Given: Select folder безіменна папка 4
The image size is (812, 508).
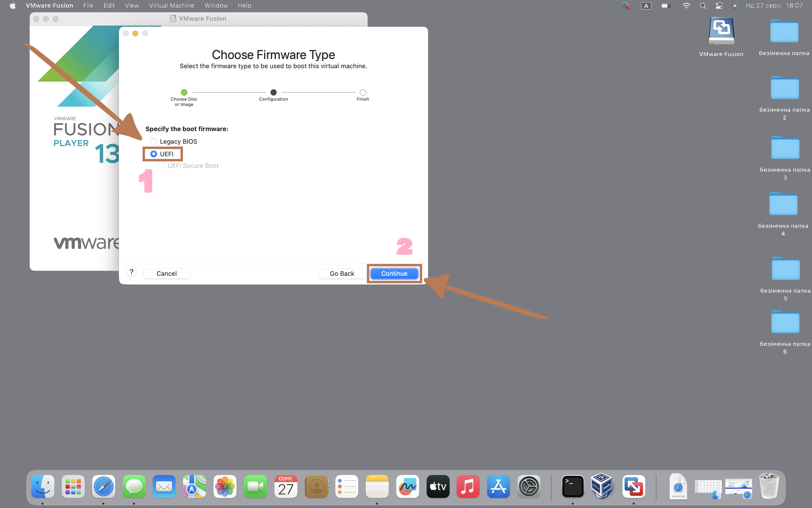Looking at the screenshot, I should pos(783,204).
